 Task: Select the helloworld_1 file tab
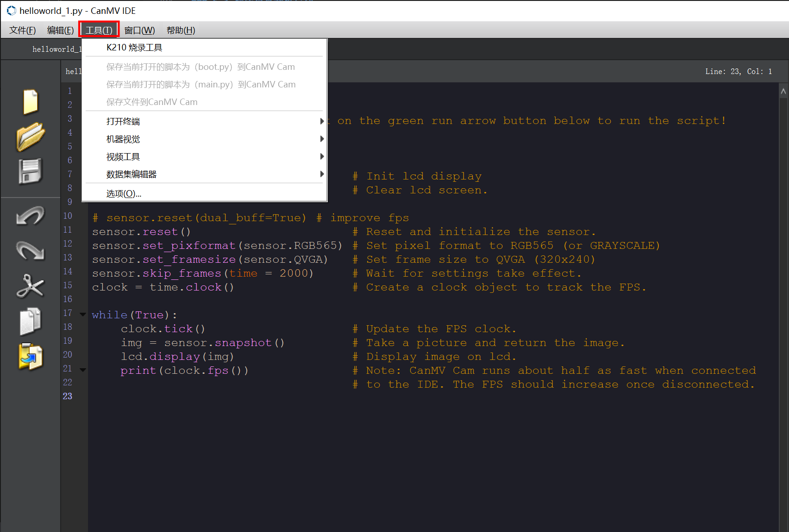[x=56, y=49]
